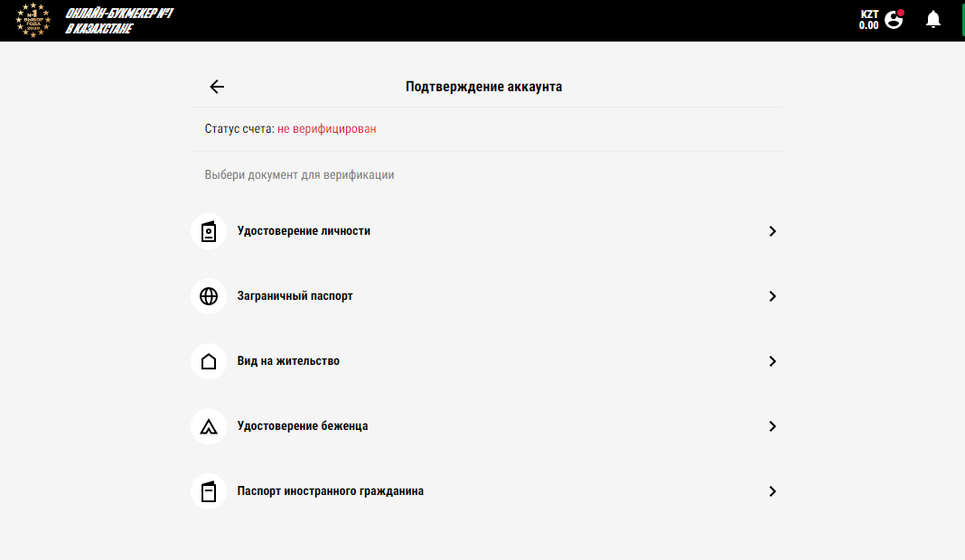Viewport: 965px width, 560px height.
Task: Click the golden stars award logo
Action: [33, 20]
